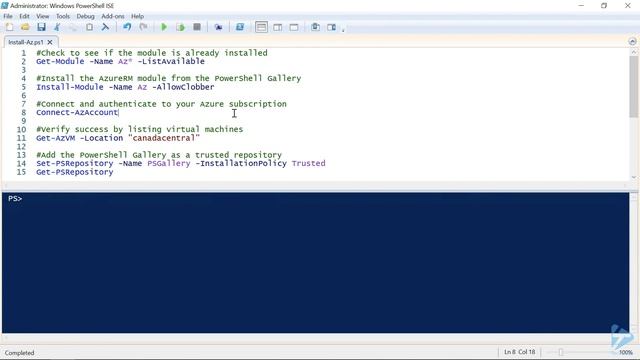The width and height of the screenshot is (640, 360).
Task: Click the -ListAvailable parameter
Action: 171,62
